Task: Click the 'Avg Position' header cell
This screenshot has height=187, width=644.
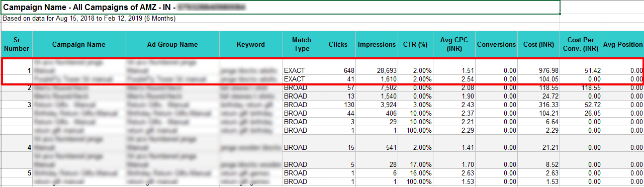Action: (x=623, y=44)
